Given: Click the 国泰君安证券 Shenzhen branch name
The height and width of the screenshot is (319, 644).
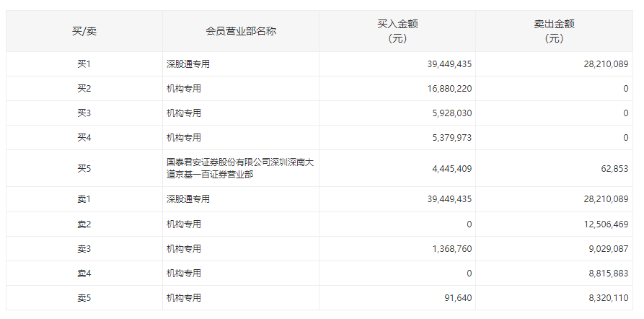Looking at the screenshot, I should click(x=239, y=168).
